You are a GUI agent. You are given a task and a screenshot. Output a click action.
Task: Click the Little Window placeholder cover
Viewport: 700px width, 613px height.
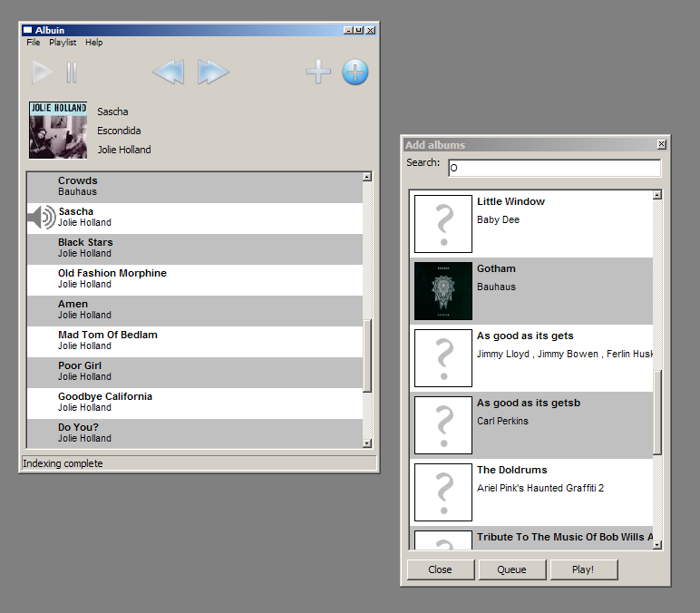click(x=442, y=224)
